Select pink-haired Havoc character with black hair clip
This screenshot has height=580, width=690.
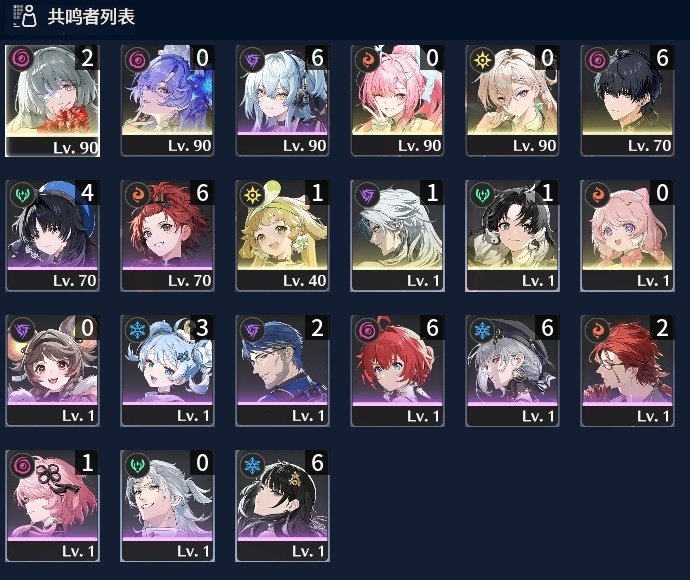point(52,506)
